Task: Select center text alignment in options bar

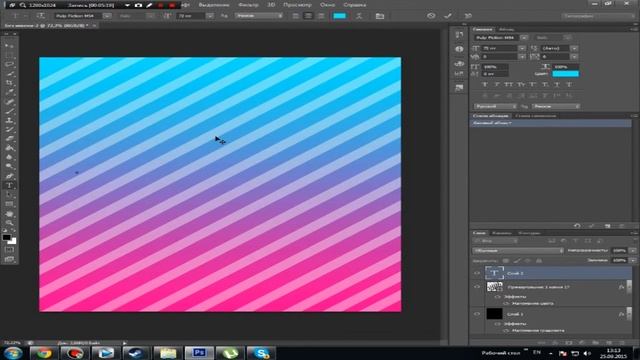Action: [309, 16]
